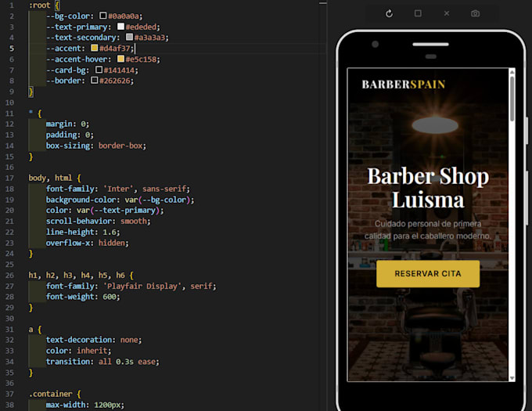Click the font-weight 600 declaration
The width and height of the screenshot is (532, 411).
pyautogui.click(x=83, y=297)
